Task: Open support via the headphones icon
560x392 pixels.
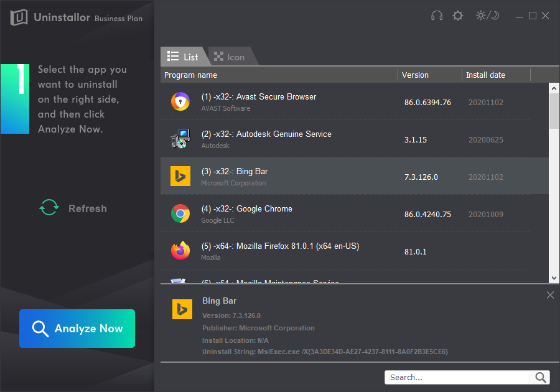Action: tap(437, 16)
